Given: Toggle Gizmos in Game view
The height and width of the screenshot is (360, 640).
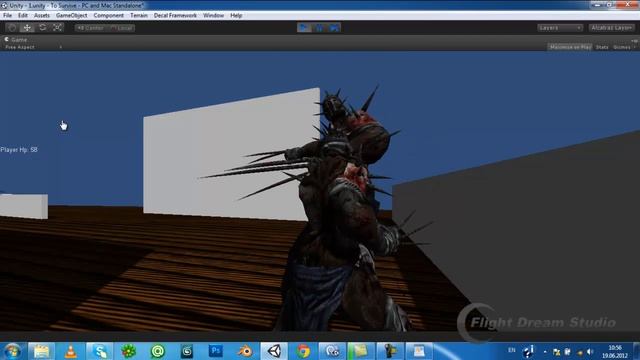Looking at the screenshot, I should (x=622, y=47).
